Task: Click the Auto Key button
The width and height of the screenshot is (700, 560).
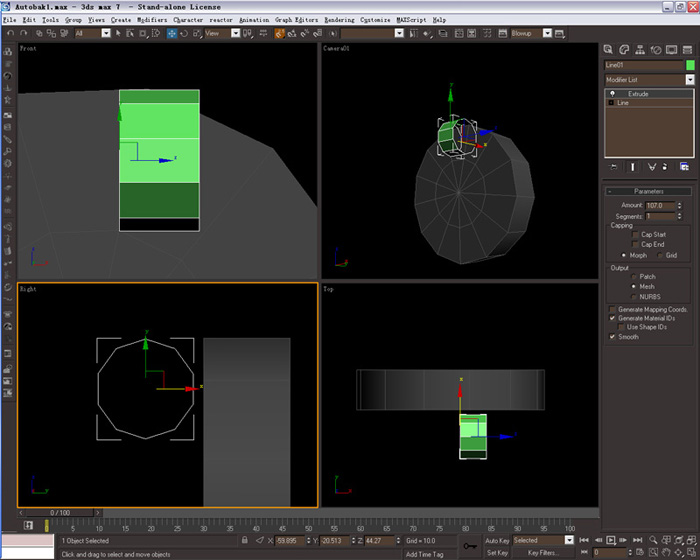Action: tap(497, 540)
